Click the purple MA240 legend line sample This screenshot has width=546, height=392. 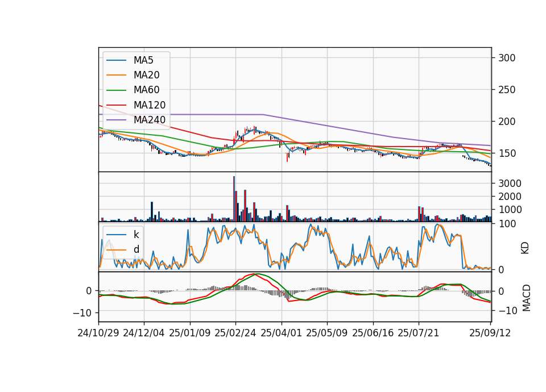tap(116, 120)
